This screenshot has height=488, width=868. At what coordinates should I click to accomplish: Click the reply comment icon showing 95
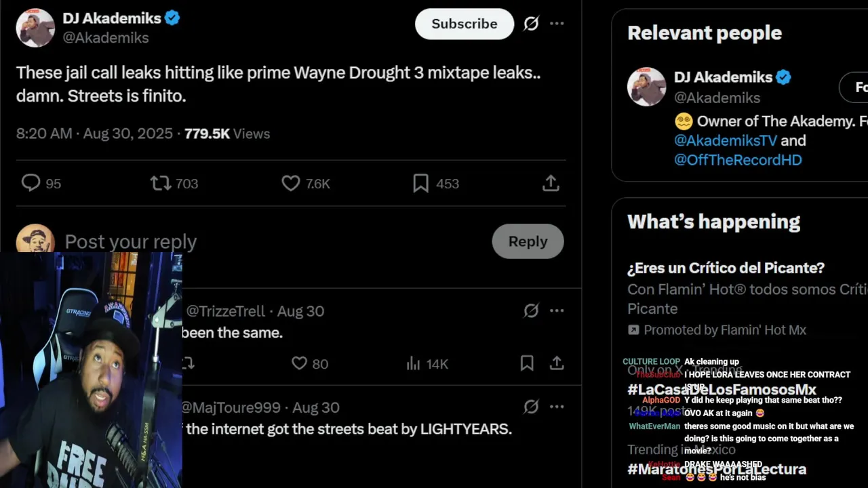[x=31, y=183]
